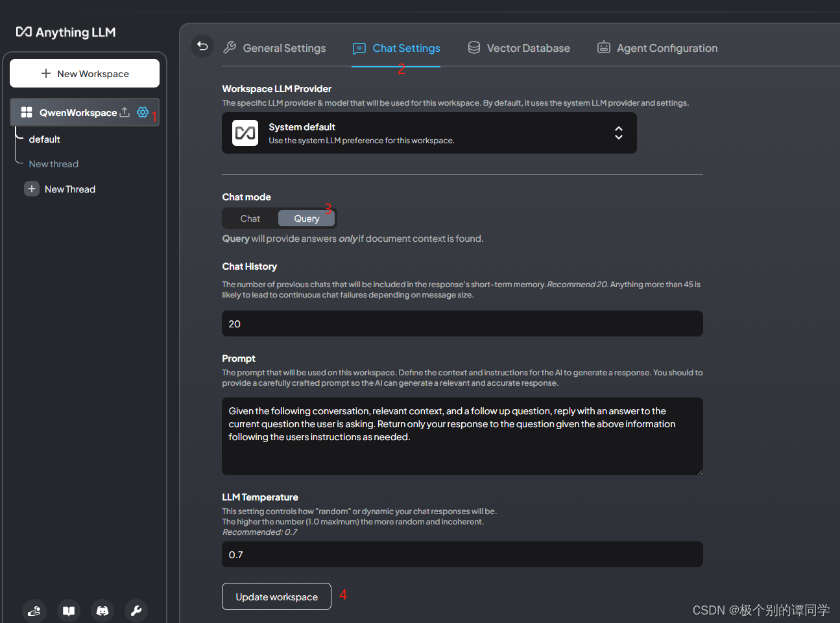Click the up-down chevron in System default
The height and width of the screenshot is (623, 840).
(619, 133)
